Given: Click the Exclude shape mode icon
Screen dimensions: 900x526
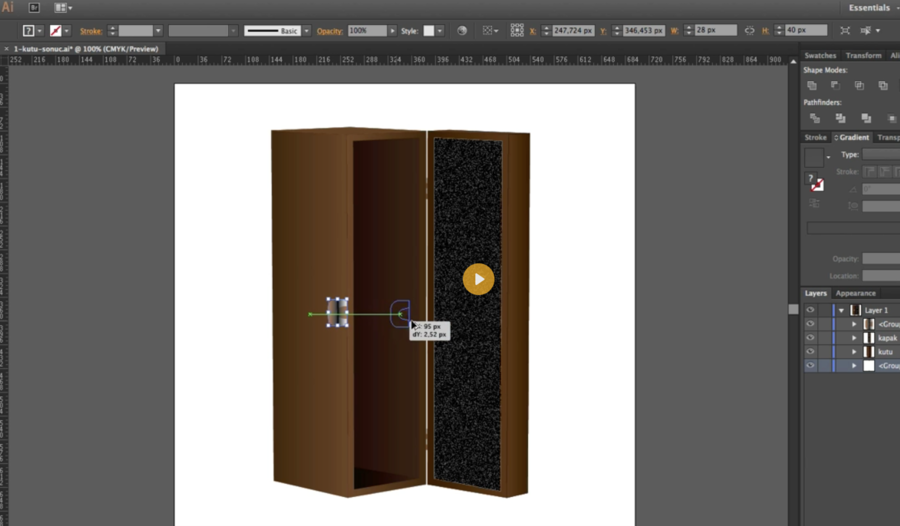Looking at the screenshot, I should tap(883, 86).
